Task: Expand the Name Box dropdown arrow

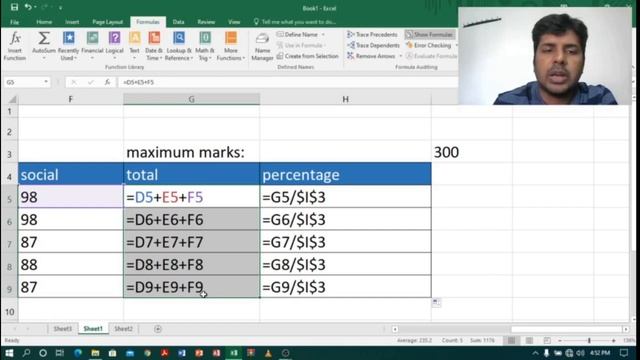Action: tap(46, 82)
